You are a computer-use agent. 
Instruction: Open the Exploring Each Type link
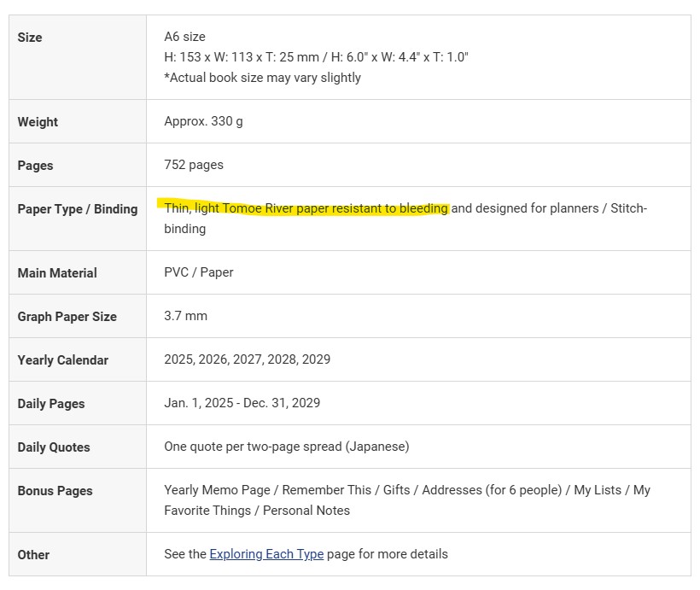tap(266, 554)
